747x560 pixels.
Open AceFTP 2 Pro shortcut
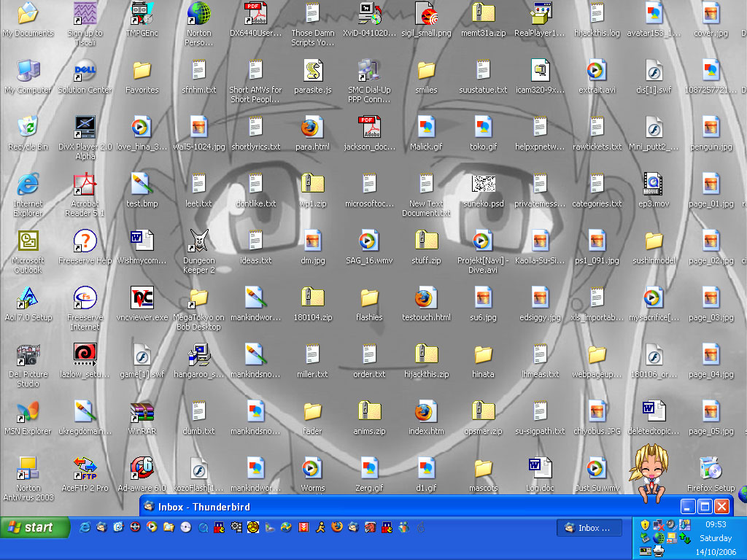tap(85, 474)
